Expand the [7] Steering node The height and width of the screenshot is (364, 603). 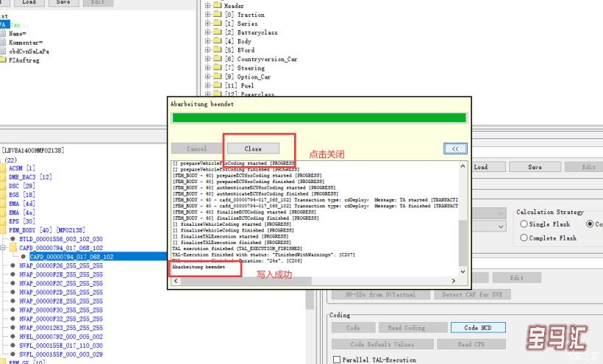pos(207,68)
